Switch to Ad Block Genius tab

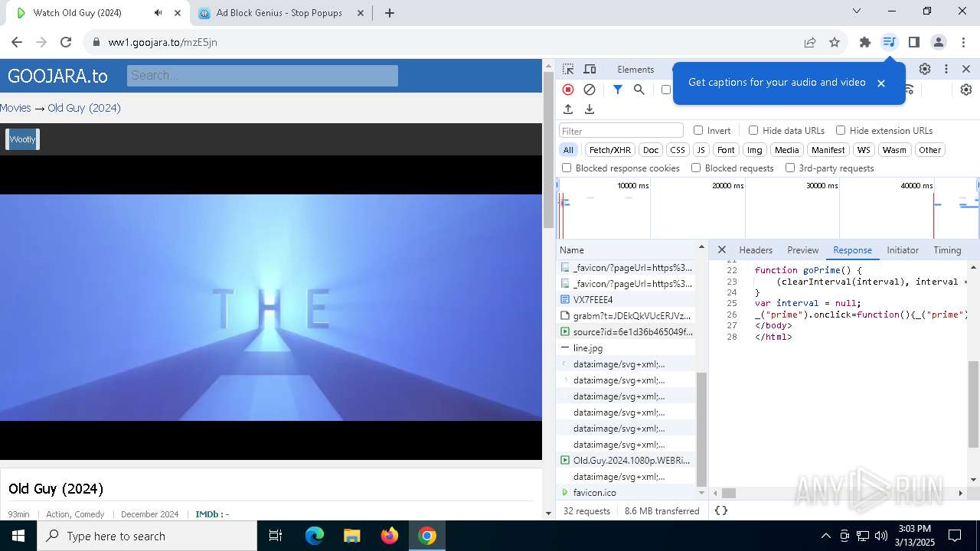coord(279,12)
